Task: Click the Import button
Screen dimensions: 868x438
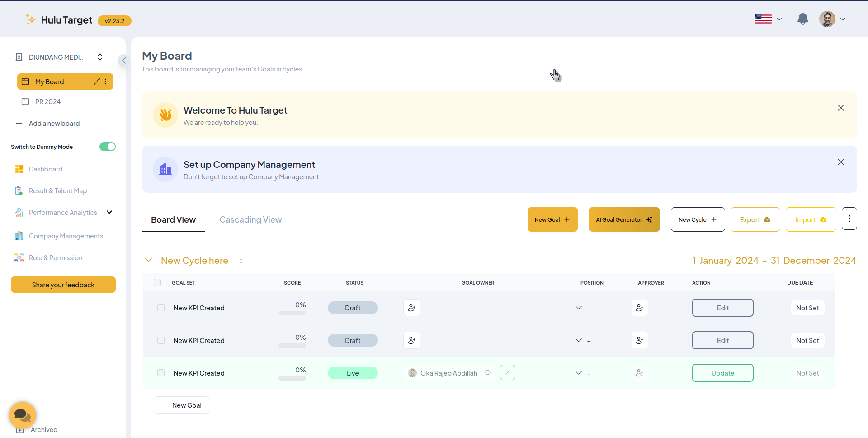Action: (811, 219)
